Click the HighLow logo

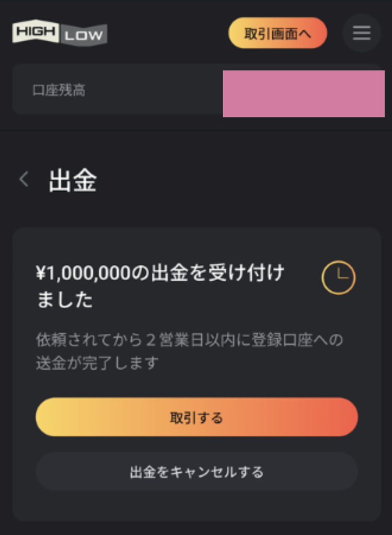tap(60, 33)
